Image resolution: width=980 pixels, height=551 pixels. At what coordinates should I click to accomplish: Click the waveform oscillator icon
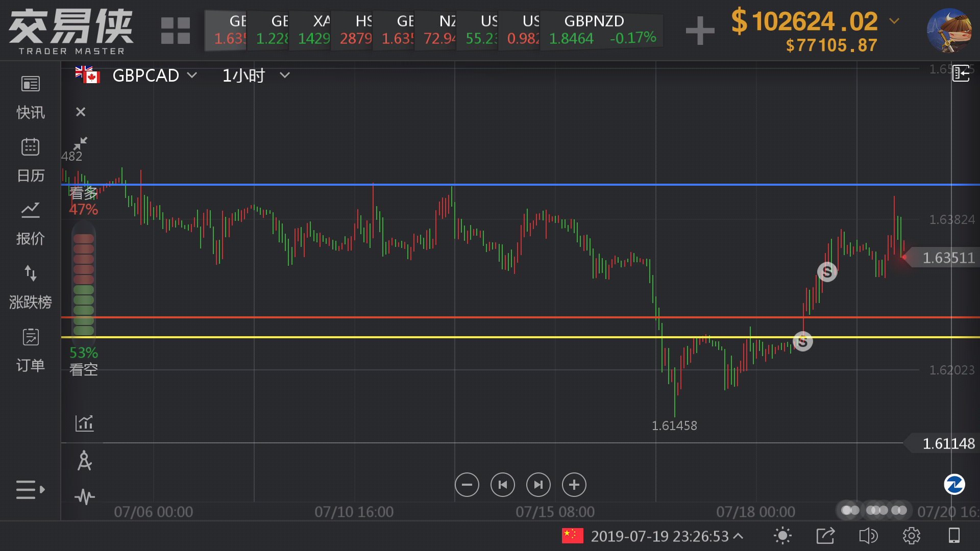click(x=84, y=496)
